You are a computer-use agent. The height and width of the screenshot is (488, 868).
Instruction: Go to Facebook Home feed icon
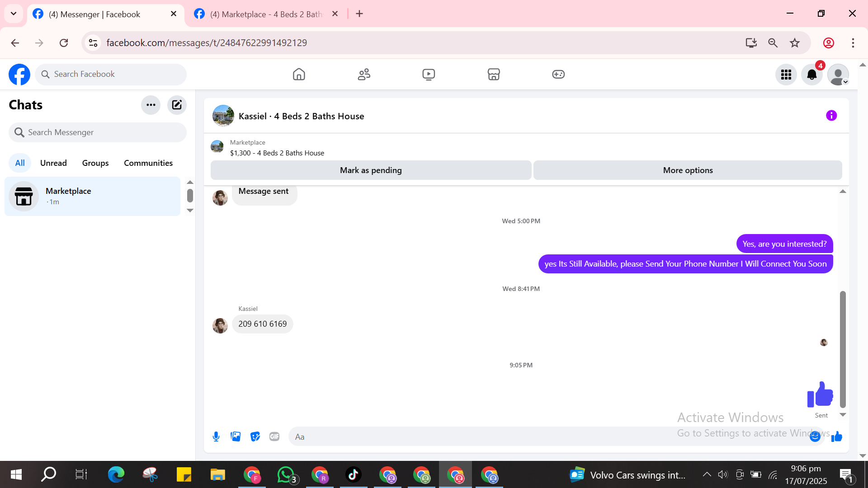[x=299, y=75]
